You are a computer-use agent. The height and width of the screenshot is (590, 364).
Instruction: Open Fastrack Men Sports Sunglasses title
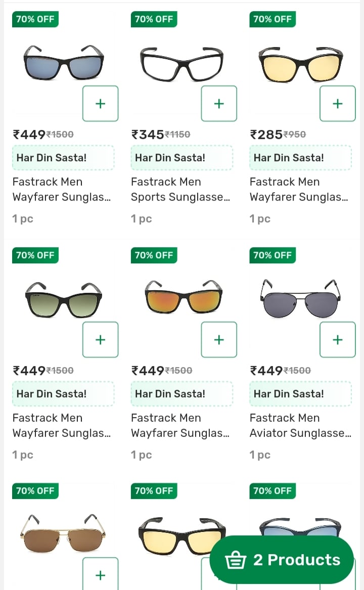tap(180, 189)
